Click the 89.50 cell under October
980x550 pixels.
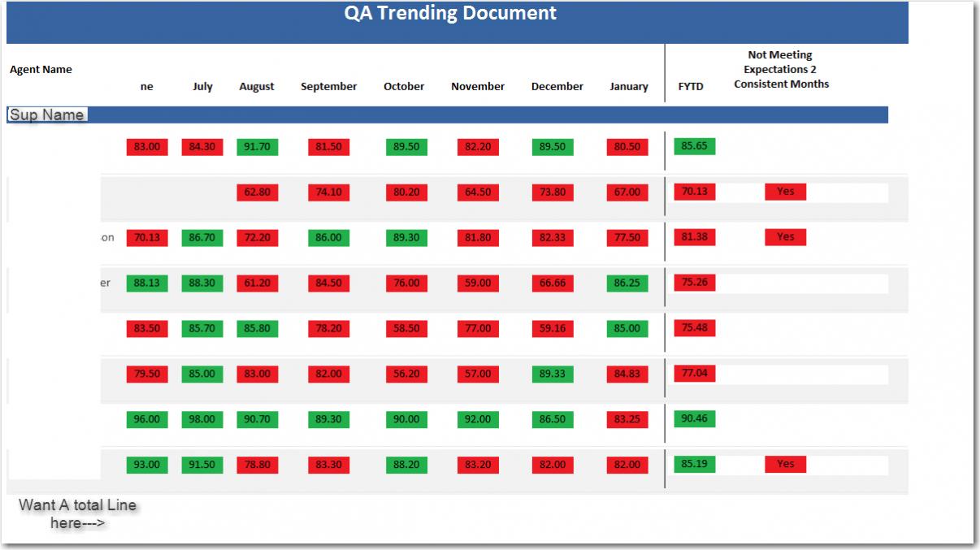point(406,147)
